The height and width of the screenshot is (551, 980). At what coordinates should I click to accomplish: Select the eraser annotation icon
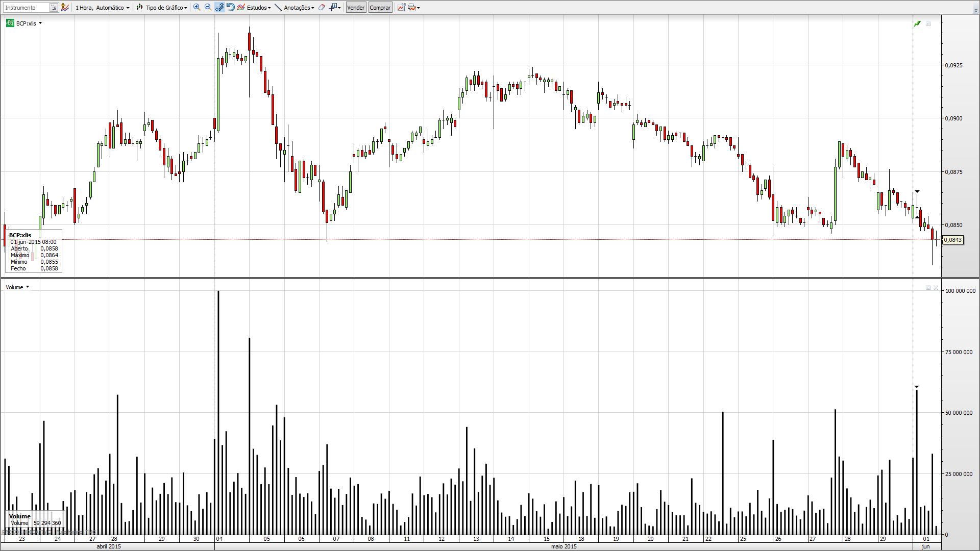tap(322, 7)
